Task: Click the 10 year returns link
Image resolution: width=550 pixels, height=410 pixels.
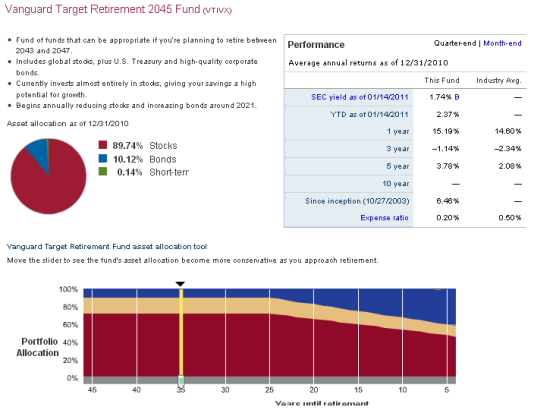Action: [396, 183]
